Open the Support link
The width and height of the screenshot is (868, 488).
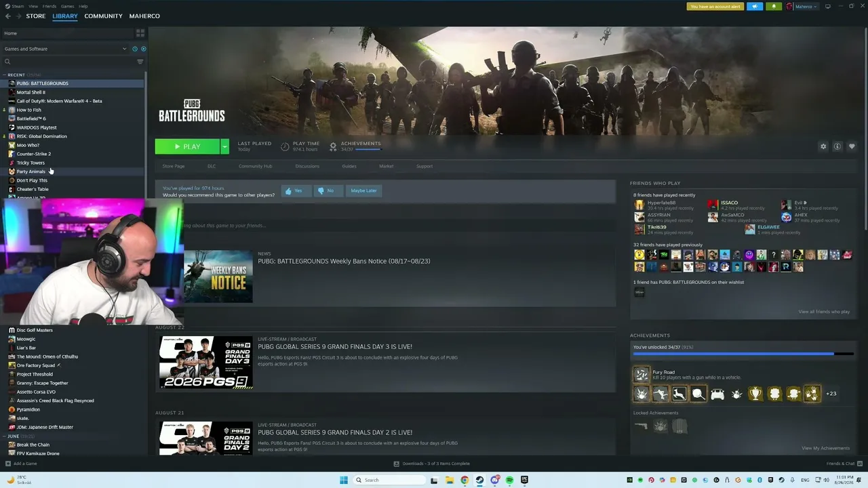click(x=425, y=166)
